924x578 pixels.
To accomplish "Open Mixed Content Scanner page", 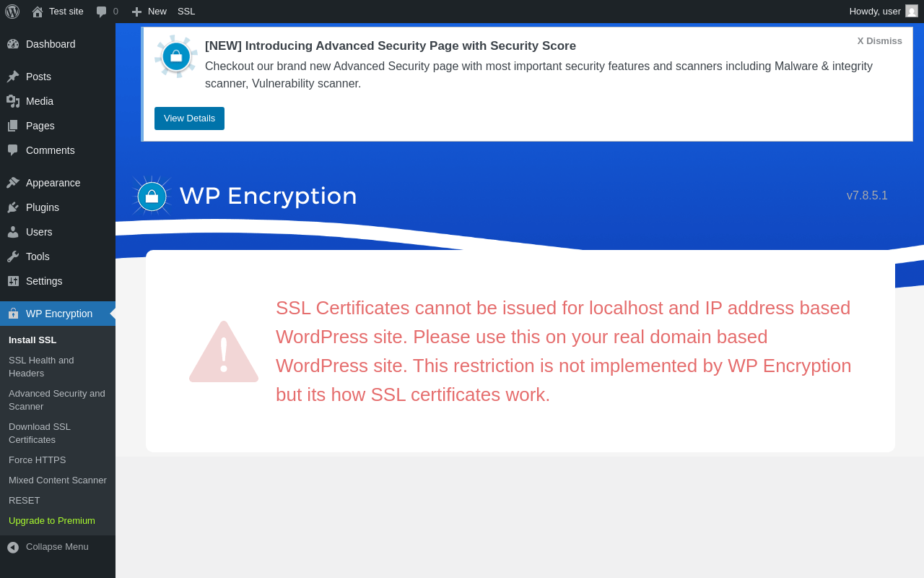I will (58, 480).
